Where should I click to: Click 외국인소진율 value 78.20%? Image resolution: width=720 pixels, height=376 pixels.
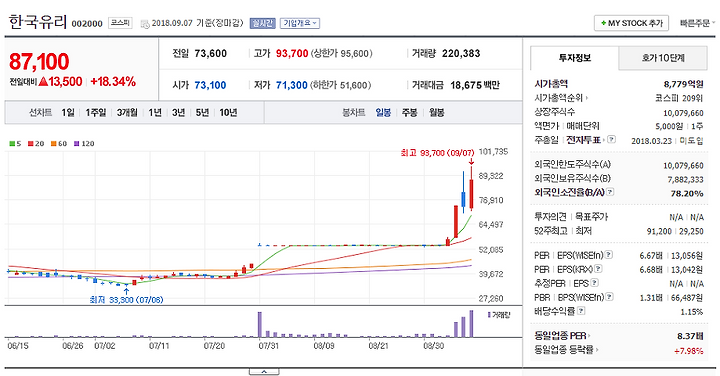click(x=687, y=193)
